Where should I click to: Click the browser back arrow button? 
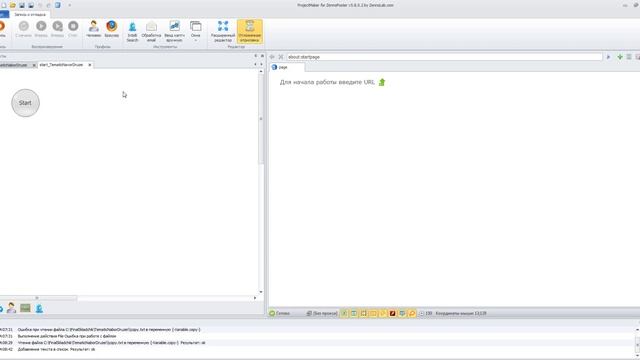pos(272,57)
